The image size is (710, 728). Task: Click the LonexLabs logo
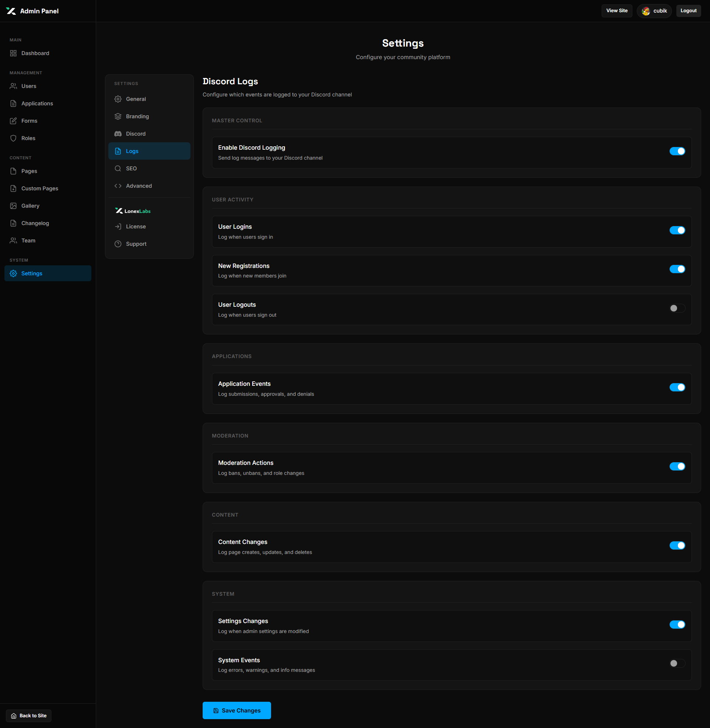tap(133, 211)
